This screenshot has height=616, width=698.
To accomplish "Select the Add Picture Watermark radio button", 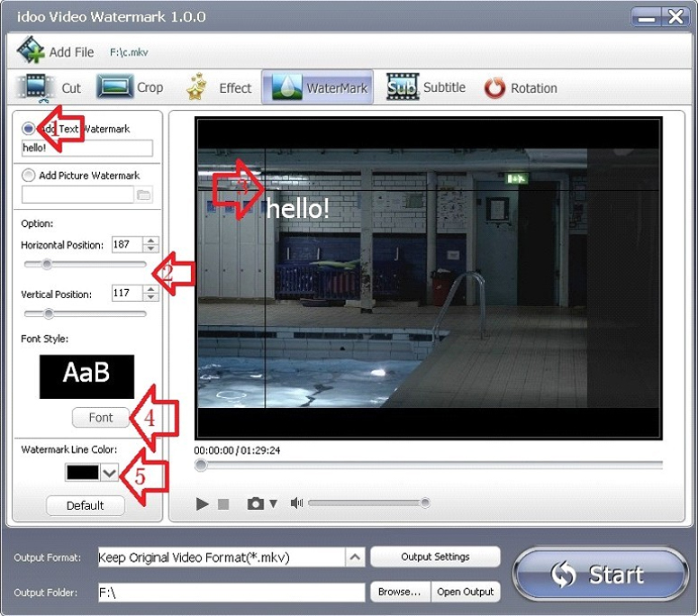I will pos(29,176).
